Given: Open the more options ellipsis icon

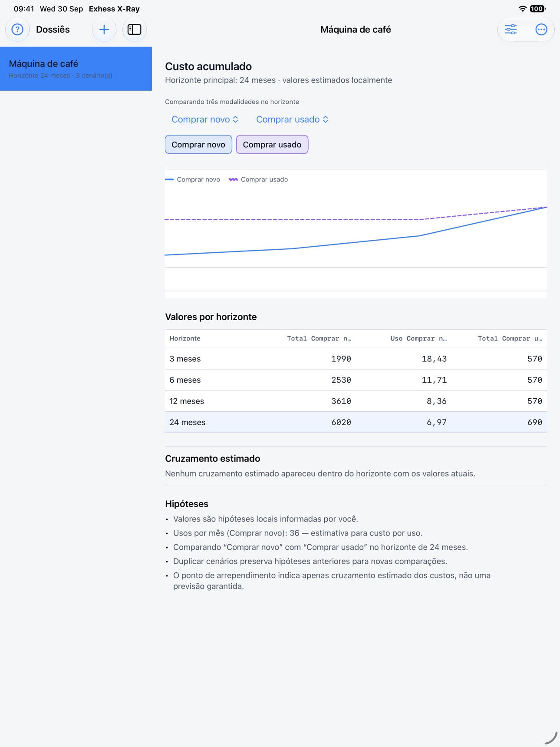Looking at the screenshot, I should pyautogui.click(x=541, y=30).
